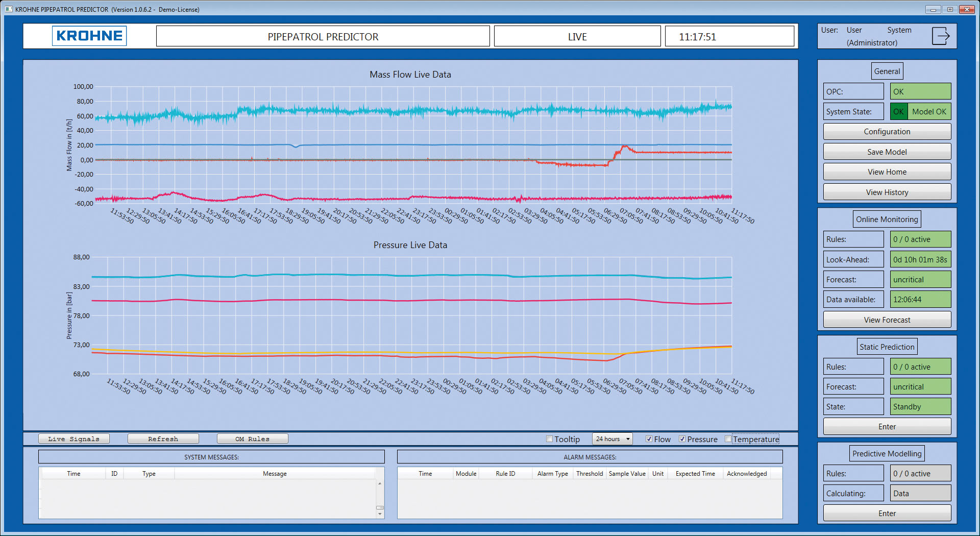Sort alarm messages by Rule ID column
Viewport: 980px width, 536px height.
click(x=505, y=474)
